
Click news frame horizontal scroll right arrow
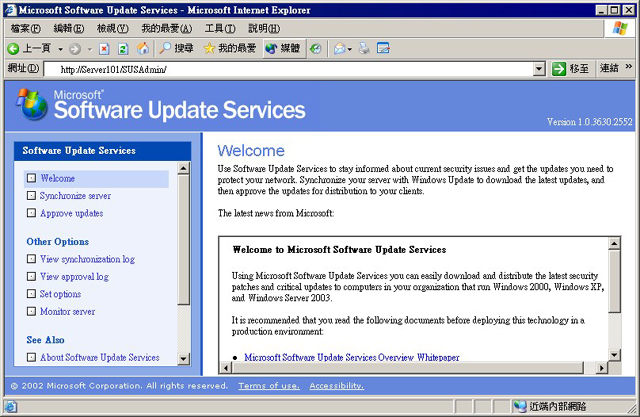(x=601, y=368)
